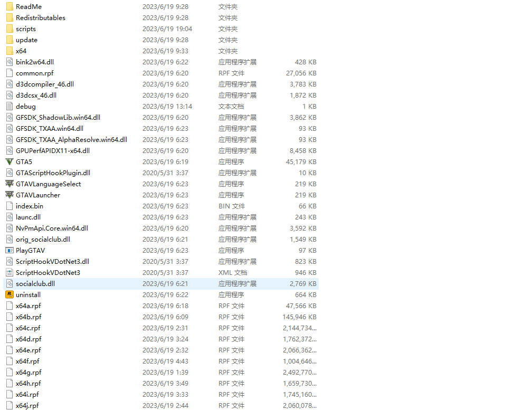
Task: Click the 664 KB size of uninstall
Action: 306,294
